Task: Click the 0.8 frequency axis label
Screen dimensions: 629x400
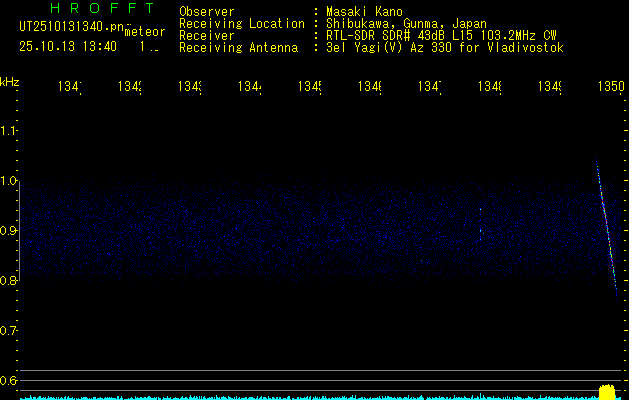Action: point(10,281)
